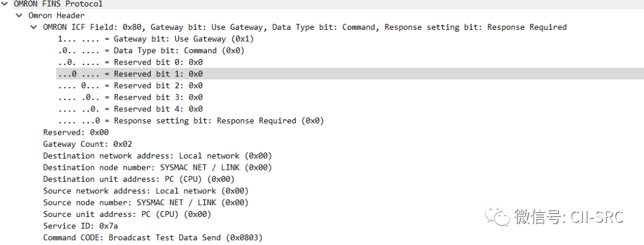Select the Reserved: 0x00 field
The image size is (644, 245).
(76, 132)
